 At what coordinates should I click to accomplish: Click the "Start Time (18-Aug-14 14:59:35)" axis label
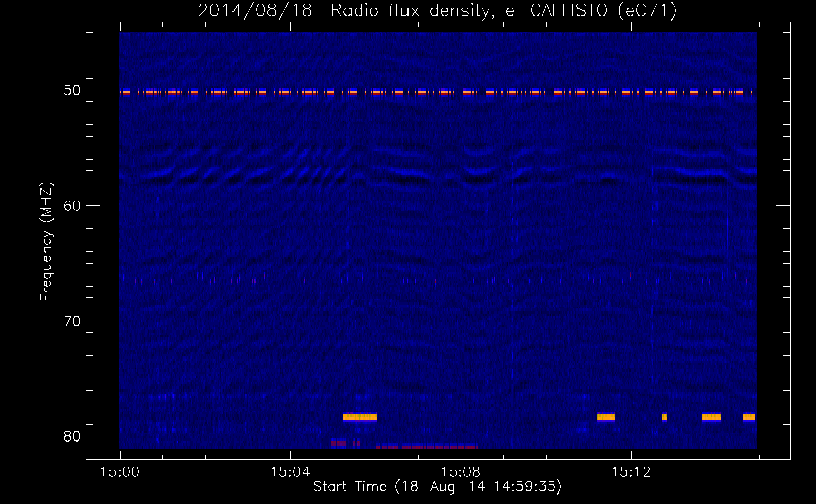pyautogui.click(x=437, y=486)
